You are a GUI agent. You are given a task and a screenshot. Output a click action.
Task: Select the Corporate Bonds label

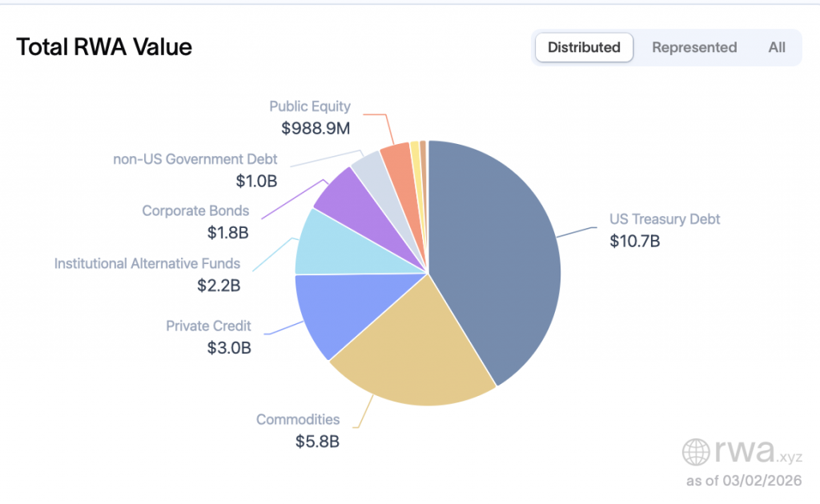point(195,211)
